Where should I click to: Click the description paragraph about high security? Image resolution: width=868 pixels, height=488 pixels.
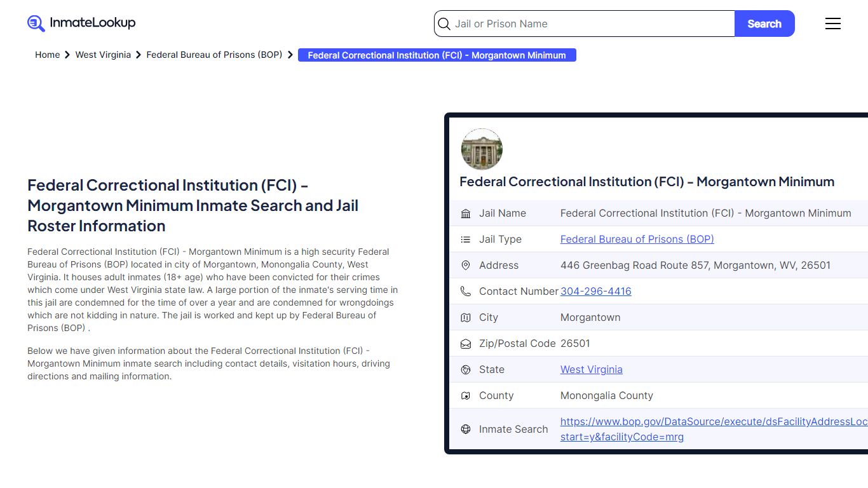pos(212,290)
